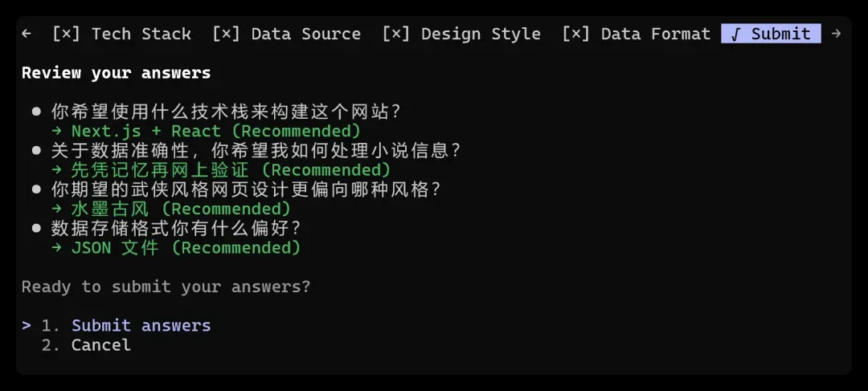Click the highlighted Submit tab

771,34
